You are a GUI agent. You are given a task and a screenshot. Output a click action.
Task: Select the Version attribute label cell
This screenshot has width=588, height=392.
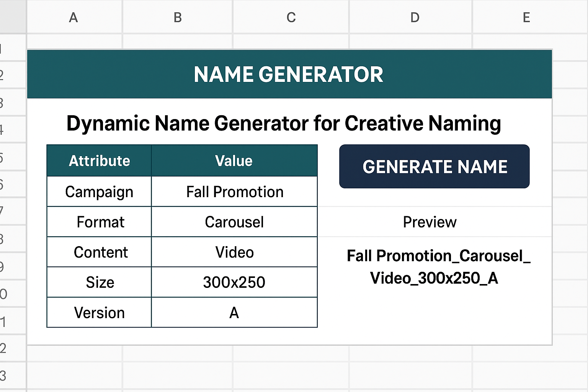(x=99, y=312)
